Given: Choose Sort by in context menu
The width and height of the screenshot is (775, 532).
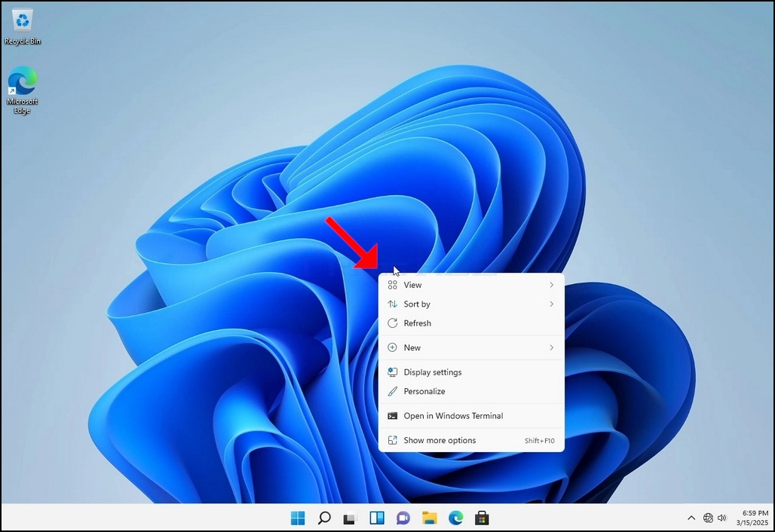Looking at the screenshot, I should [471, 304].
